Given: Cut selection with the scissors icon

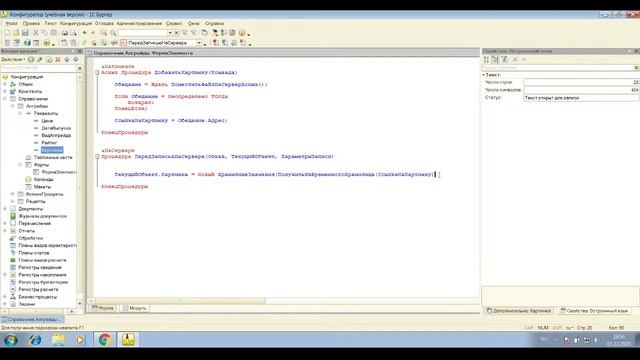Looking at the screenshot, I should tap(36, 33).
